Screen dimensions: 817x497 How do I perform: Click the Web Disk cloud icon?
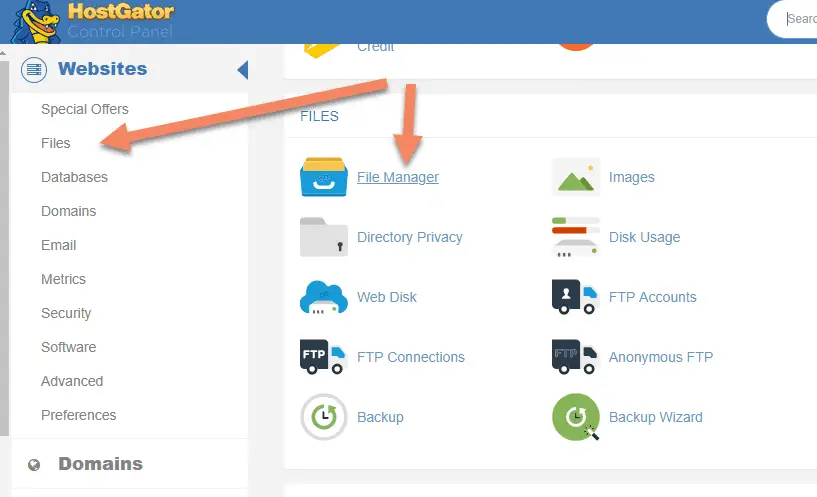click(x=324, y=297)
